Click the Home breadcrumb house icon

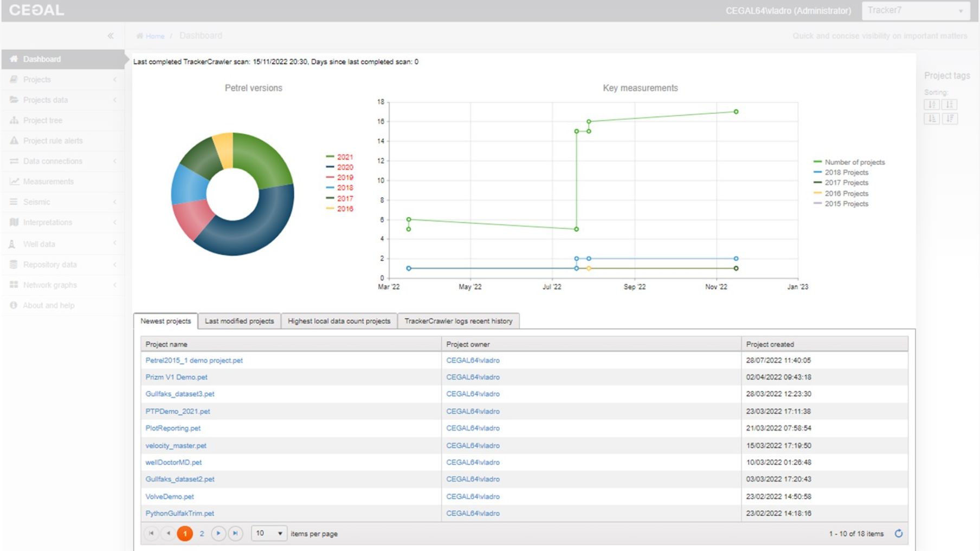(x=140, y=36)
